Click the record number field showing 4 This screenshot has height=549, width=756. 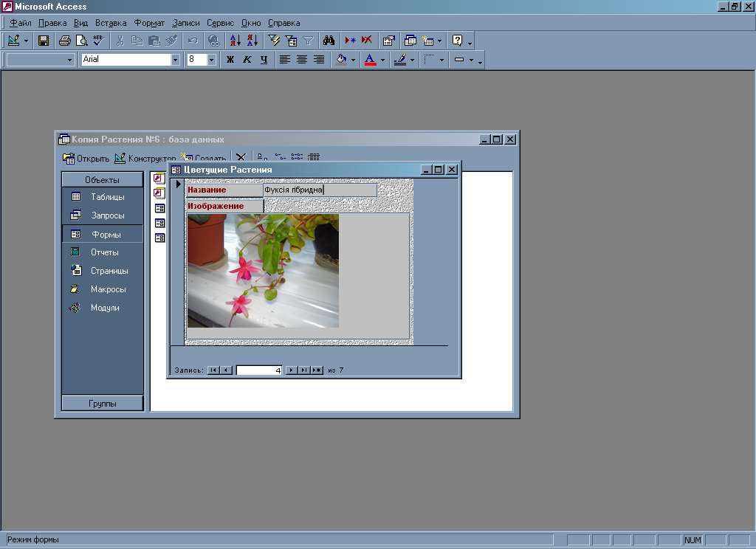[x=259, y=370]
